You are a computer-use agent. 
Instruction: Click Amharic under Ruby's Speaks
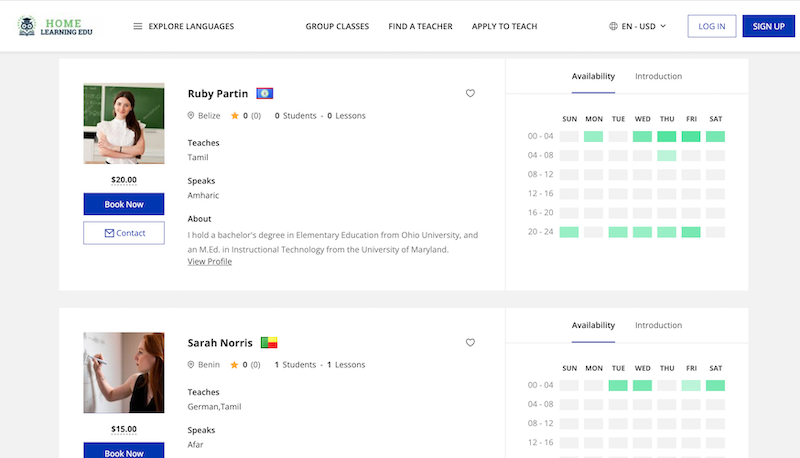(x=203, y=195)
